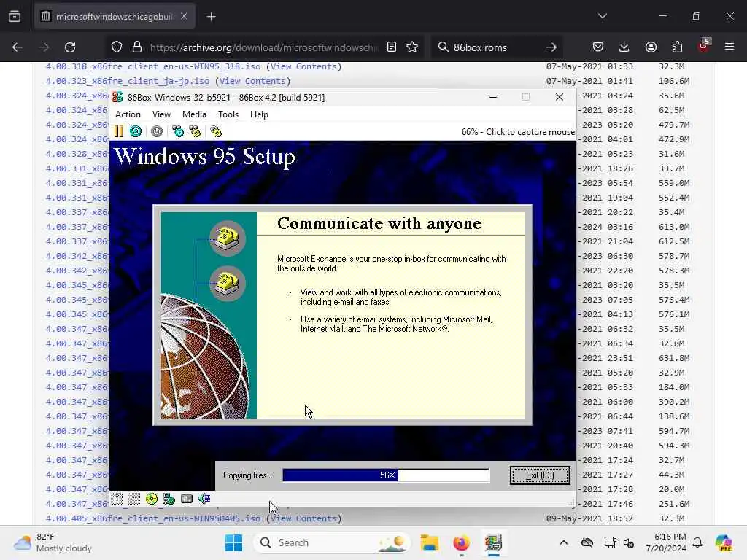Send Ctrl+Alt+Esc via toolbar icon

click(195, 131)
